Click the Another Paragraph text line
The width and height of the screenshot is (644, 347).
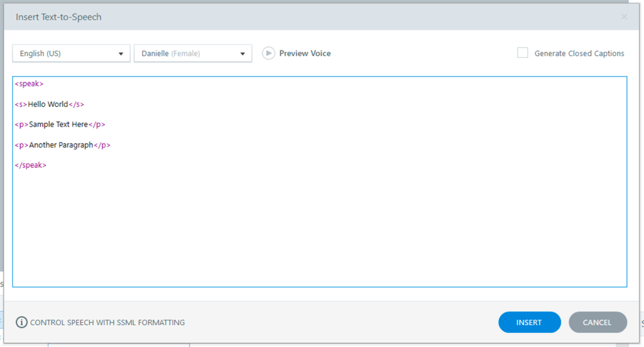click(61, 145)
